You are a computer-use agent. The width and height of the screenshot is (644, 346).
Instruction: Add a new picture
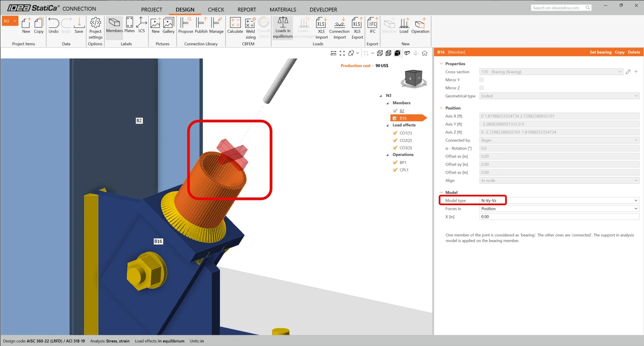155,26
